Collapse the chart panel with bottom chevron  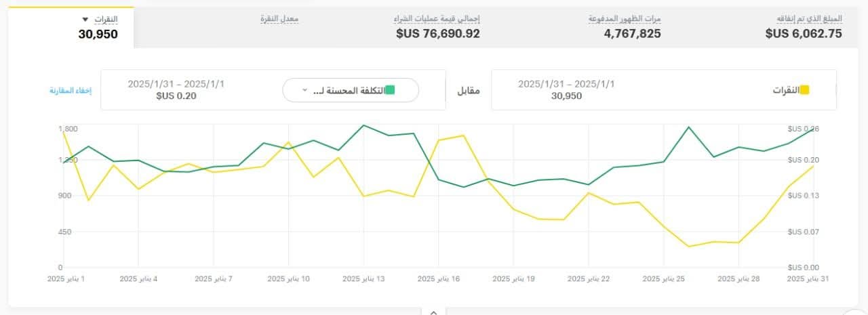434,311
